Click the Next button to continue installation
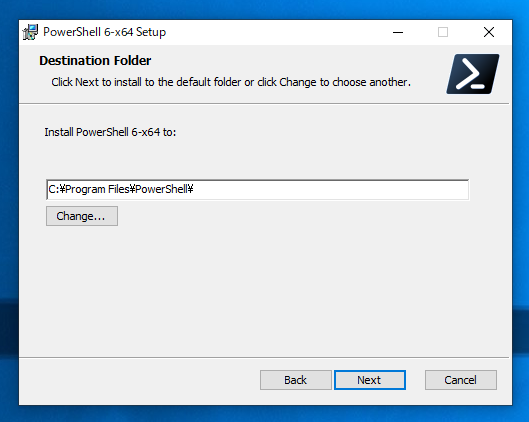This screenshot has height=422, width=529. click(370, 380)
